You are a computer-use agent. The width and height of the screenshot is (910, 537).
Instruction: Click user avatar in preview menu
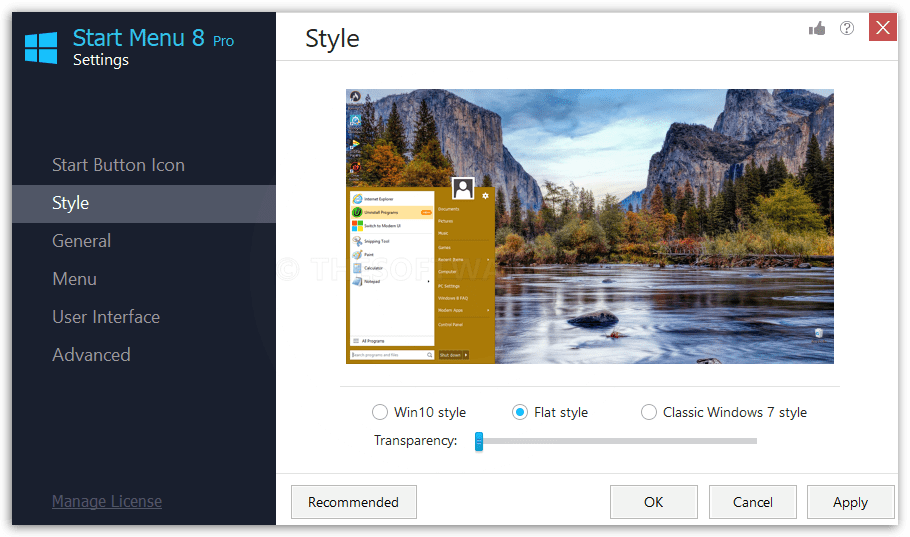463,188
